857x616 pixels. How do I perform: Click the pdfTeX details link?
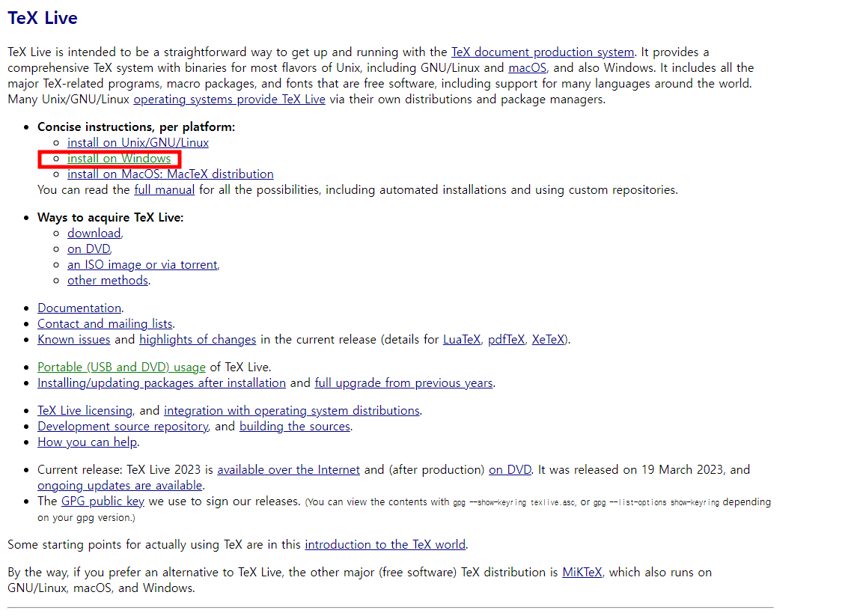[x=506, y=340]
